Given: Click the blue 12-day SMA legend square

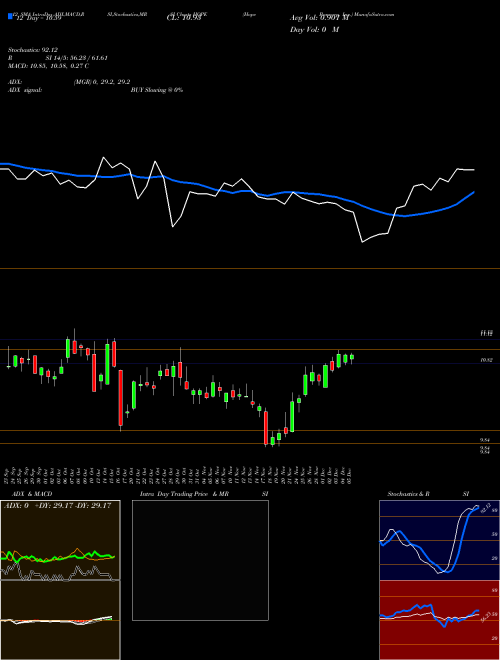Looking at the screenshot, I should click(10, 16).
